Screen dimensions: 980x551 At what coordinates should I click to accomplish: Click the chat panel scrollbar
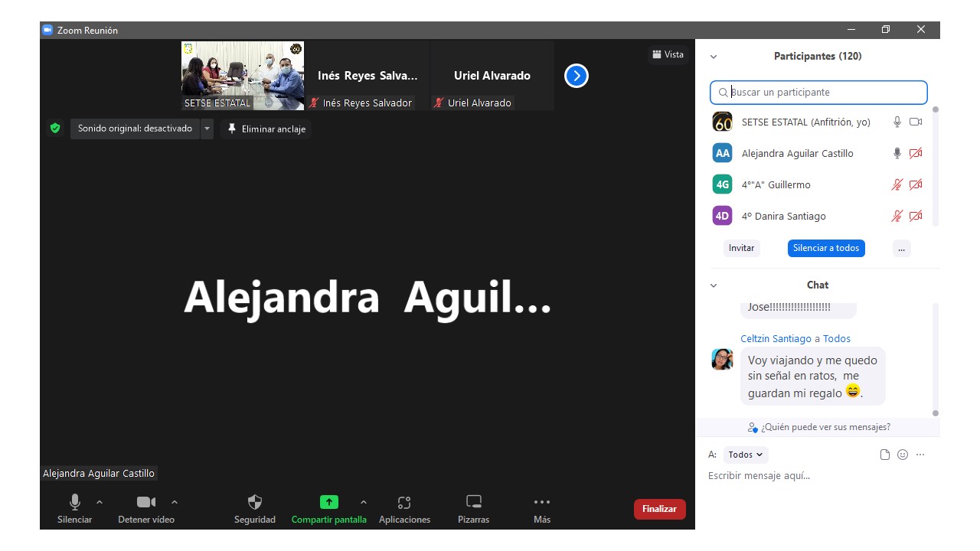tap(935, 360)
